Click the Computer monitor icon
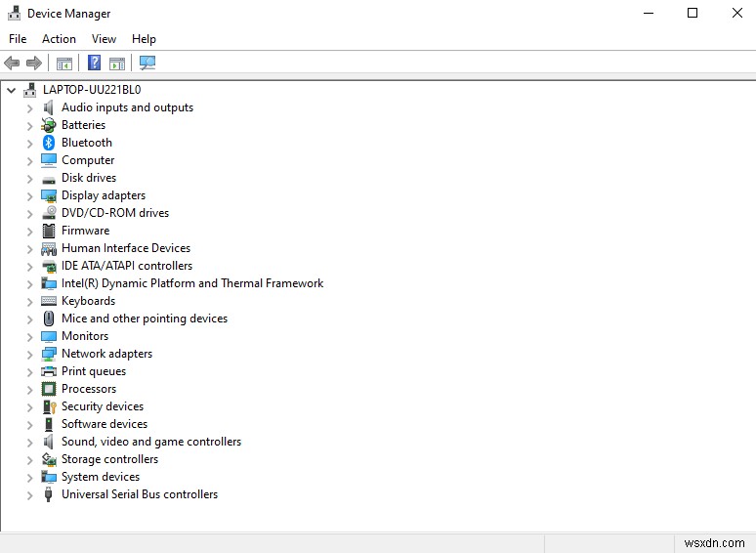 point(48,160)
